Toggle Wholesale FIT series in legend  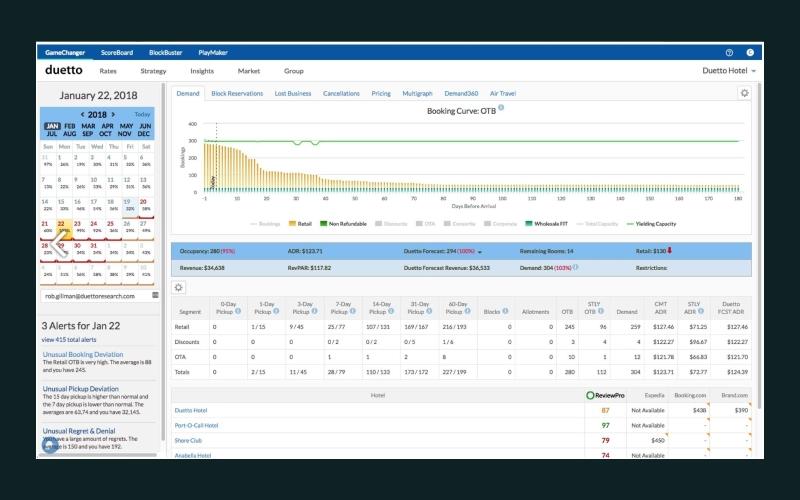click(x=547, y=223)
